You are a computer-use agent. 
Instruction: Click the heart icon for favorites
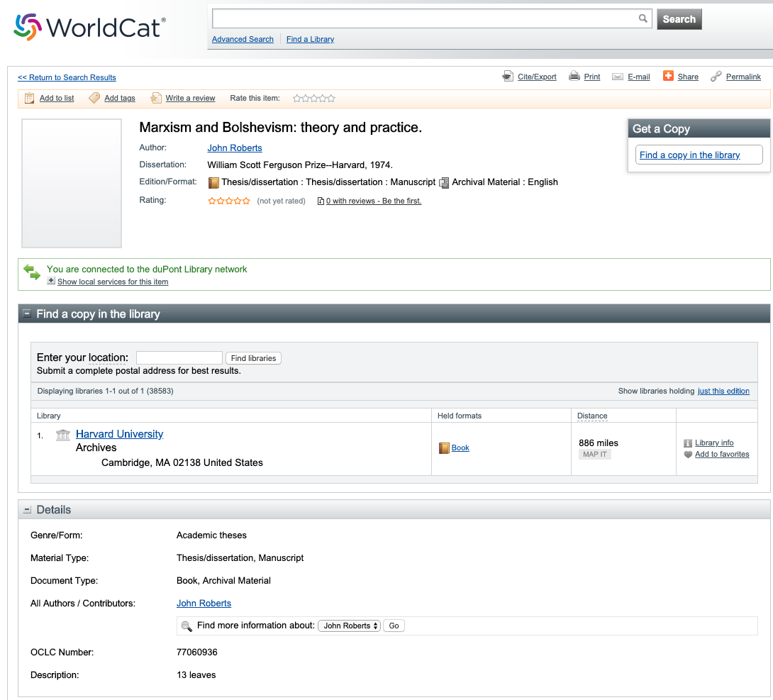point(688,455)
